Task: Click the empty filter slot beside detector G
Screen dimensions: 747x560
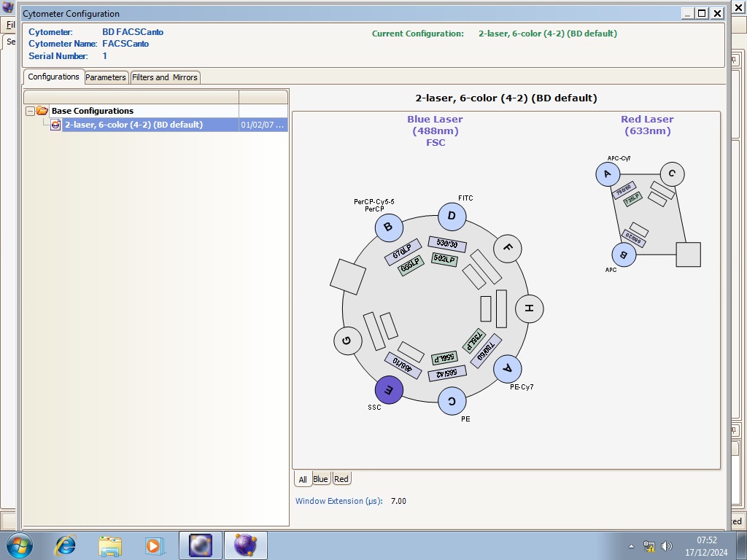Action: (x=374, y=332)
